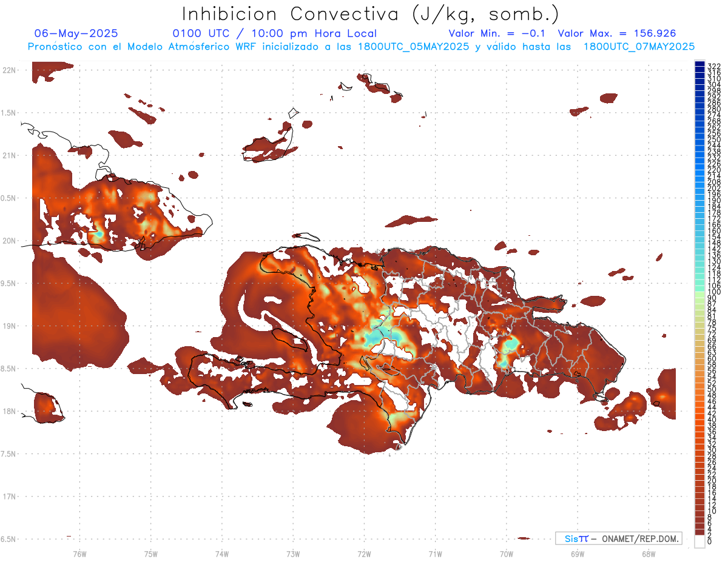728x562 pixels.
Task: Click the '74W' longitude label
Action: [x=221, y=554]
